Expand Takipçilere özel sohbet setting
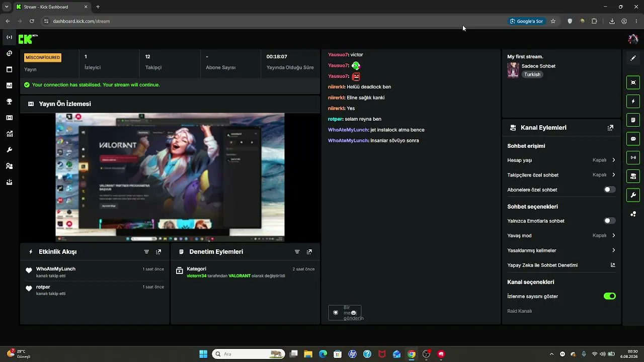Screen dimensions: 644x362 561,175
